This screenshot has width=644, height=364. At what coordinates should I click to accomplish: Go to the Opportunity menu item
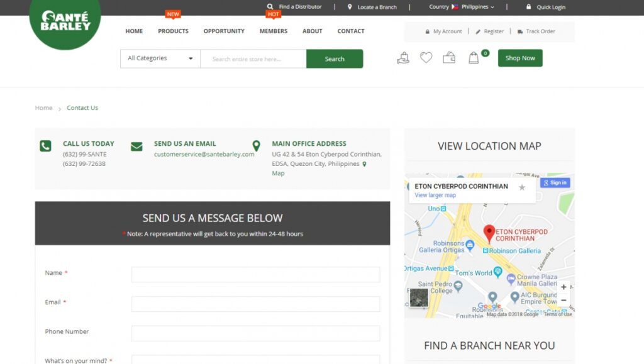224,31
